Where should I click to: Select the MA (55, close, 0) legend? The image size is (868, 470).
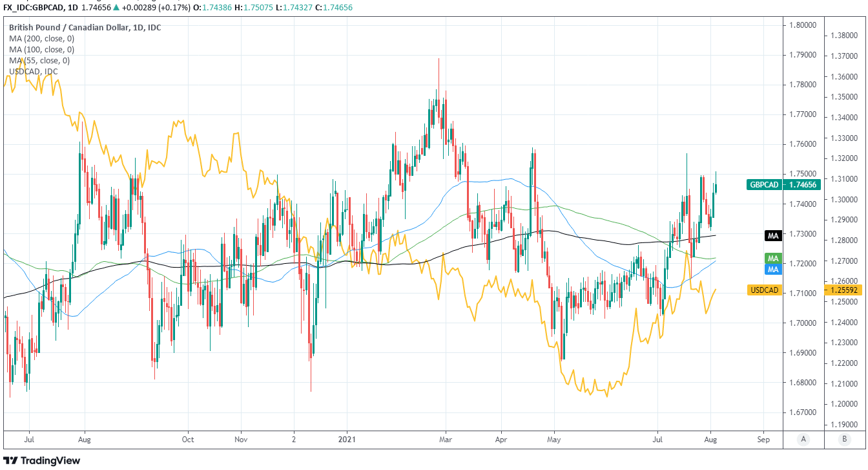39,60
